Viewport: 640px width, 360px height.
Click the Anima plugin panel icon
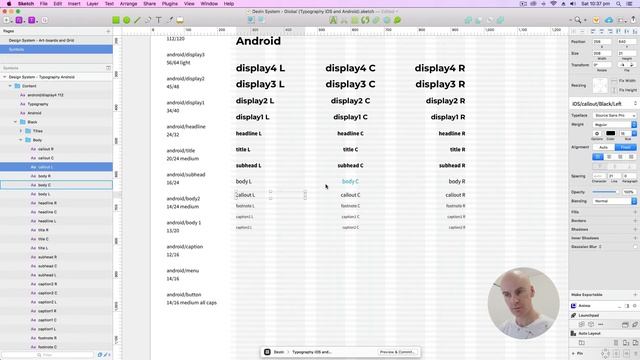pos(573,306)
